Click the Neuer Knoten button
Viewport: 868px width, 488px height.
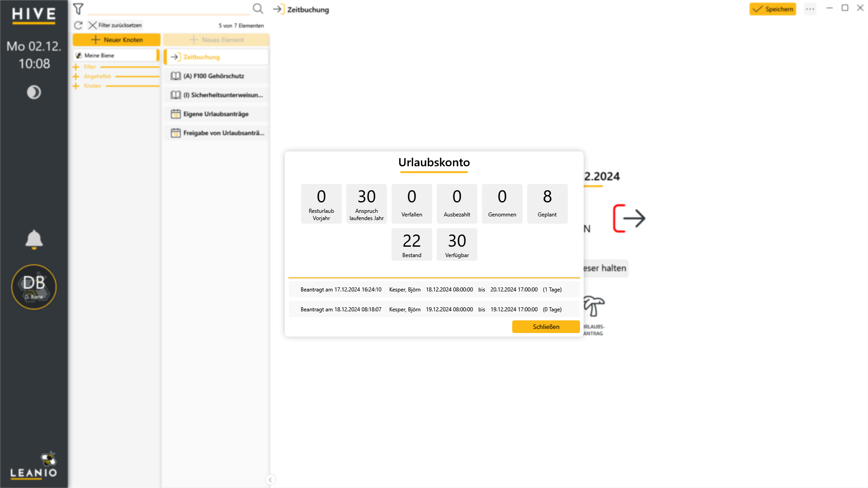tap(117, 40)
